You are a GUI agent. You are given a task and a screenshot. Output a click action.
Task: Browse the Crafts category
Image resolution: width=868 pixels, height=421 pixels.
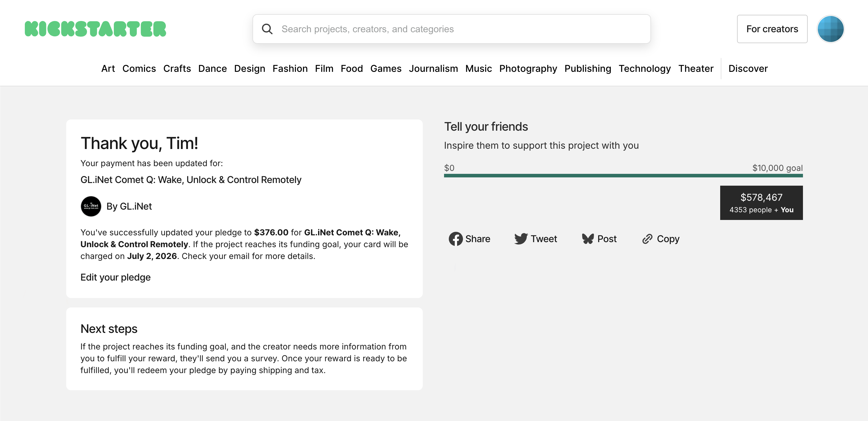[177, 69]
